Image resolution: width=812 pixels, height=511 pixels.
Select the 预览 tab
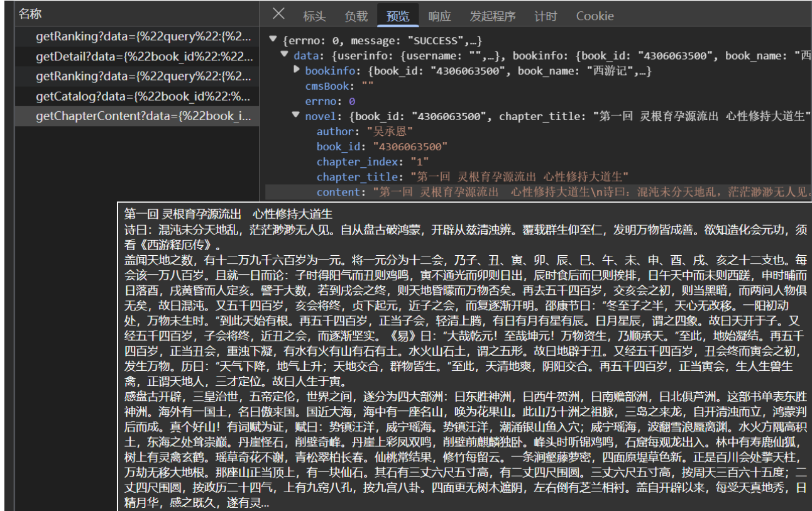coord(398,16)
